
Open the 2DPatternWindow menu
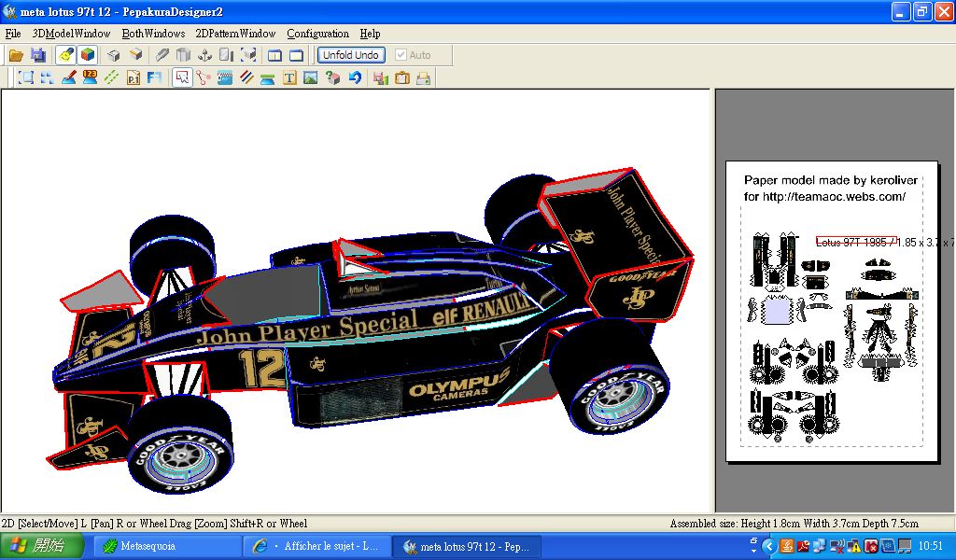tap(235, 34)
